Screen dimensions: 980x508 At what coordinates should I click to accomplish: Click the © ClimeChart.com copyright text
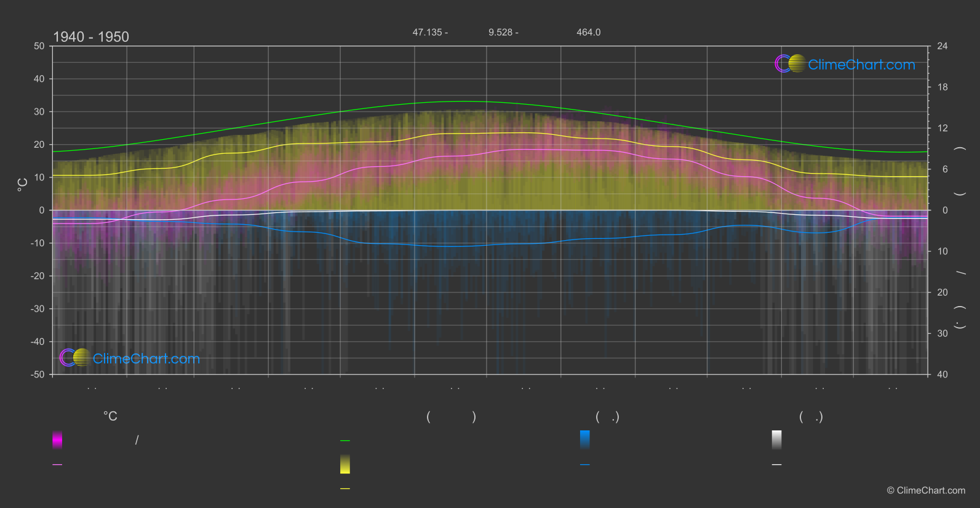tap(926, 491)
